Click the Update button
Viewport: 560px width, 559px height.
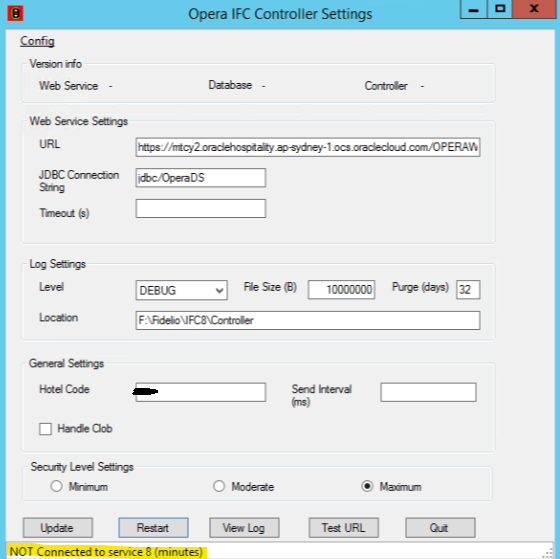click(x=58, y=528)
